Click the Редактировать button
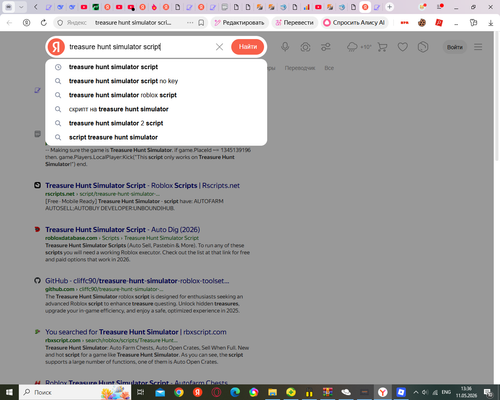 tap(240, 23)
